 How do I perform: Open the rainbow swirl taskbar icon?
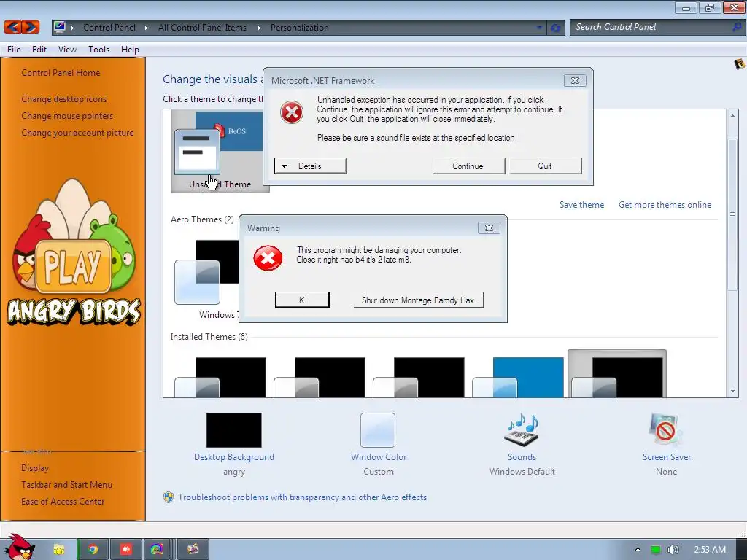[157, 550]
